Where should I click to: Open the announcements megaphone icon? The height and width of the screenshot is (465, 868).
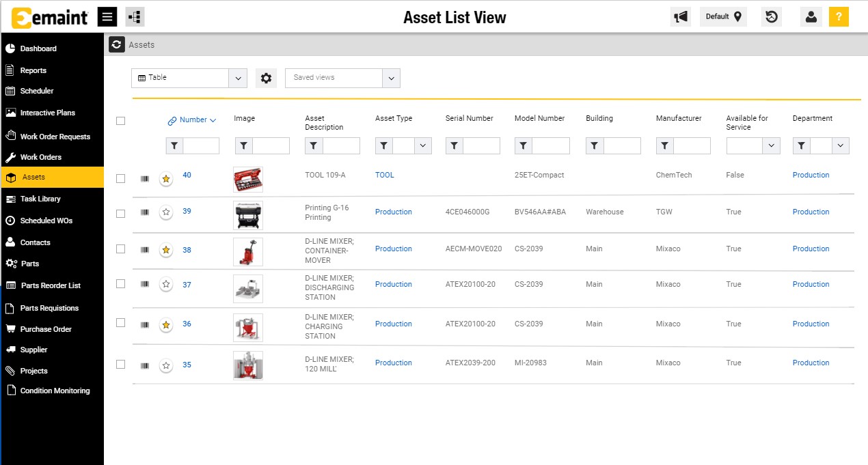(x=681, y=17)
